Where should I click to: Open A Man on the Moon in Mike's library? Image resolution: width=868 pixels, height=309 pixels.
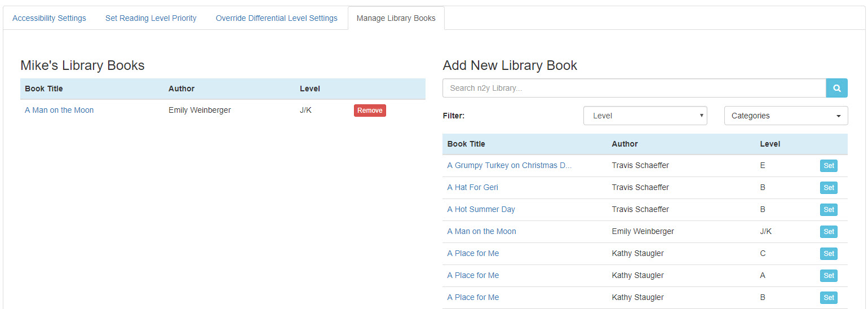[x=59, y=110]
